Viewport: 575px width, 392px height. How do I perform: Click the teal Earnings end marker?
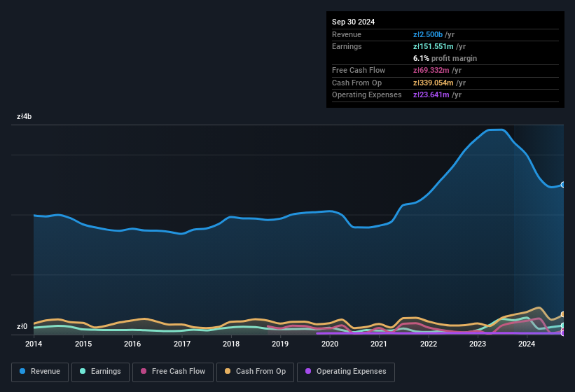[563, 325]
